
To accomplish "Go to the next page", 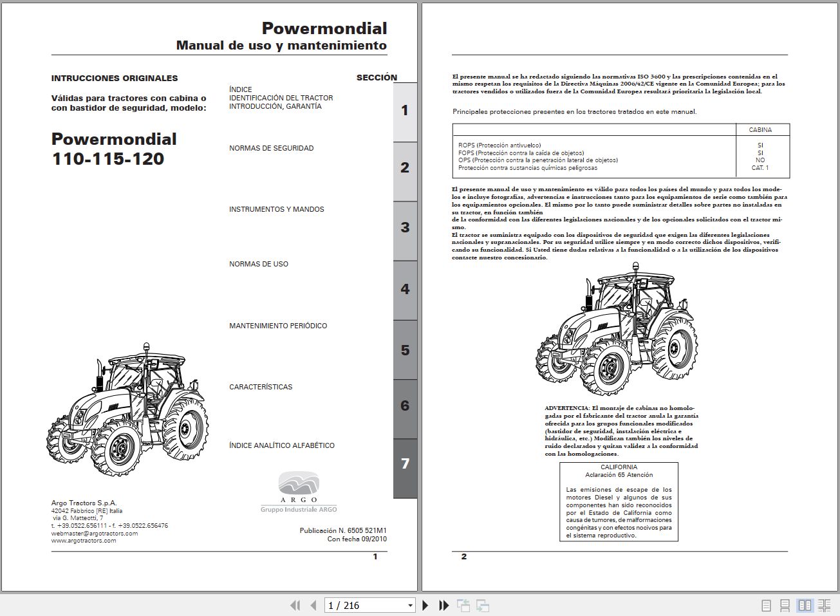I will [x=425, y=605].
